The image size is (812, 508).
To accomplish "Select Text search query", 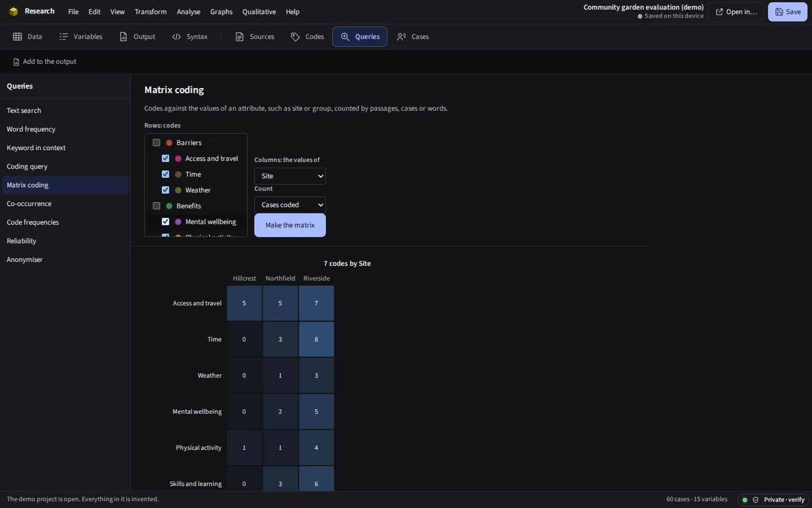I will click(x=65, y=111).
